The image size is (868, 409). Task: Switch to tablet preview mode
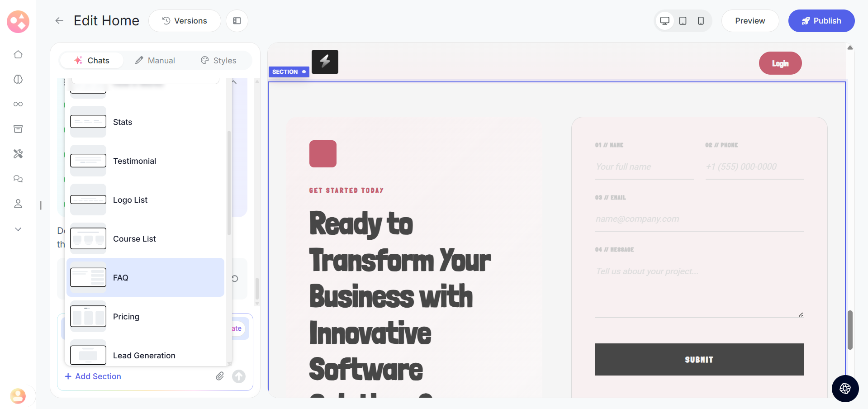683,21
